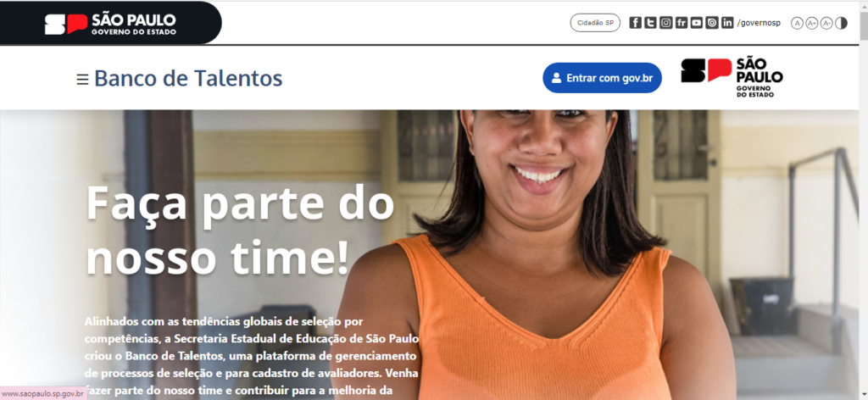Click the /governosp link
The height and width of the screenshot is (400, 868).
point(759,23)
